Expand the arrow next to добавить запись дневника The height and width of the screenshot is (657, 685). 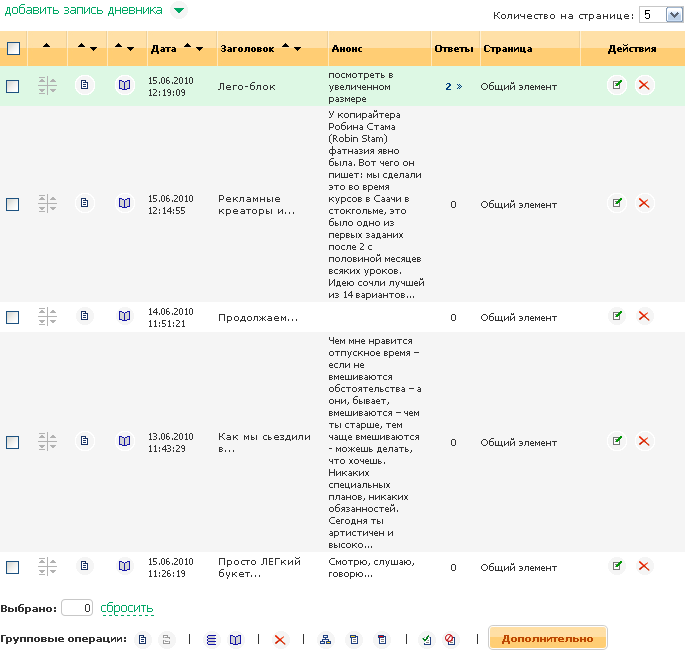(178, 11)
